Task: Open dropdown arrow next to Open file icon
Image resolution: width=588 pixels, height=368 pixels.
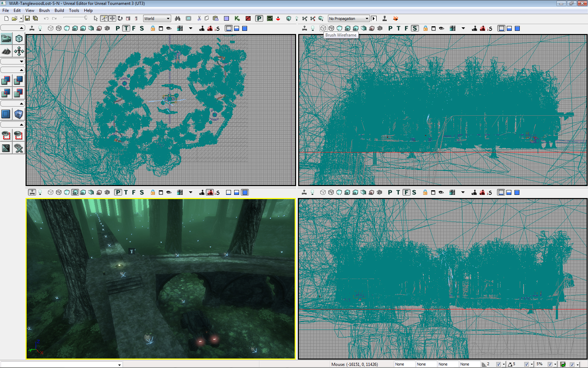Action: pos(21,19)
